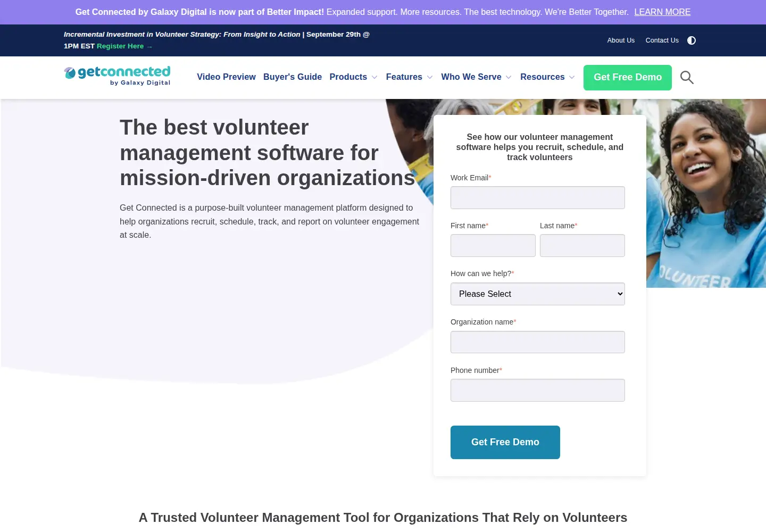Click the Phone number input

tap(538, 390)
